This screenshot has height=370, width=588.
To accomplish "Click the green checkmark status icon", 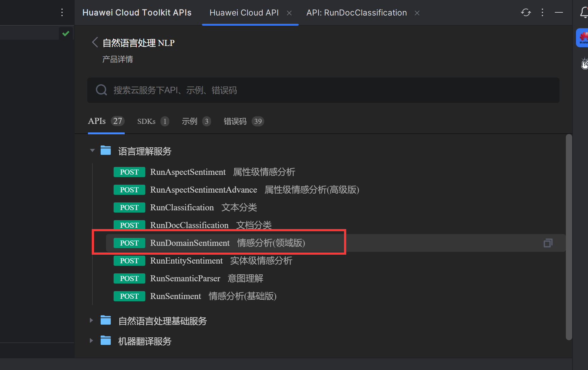I will click(x=66, y=34).
